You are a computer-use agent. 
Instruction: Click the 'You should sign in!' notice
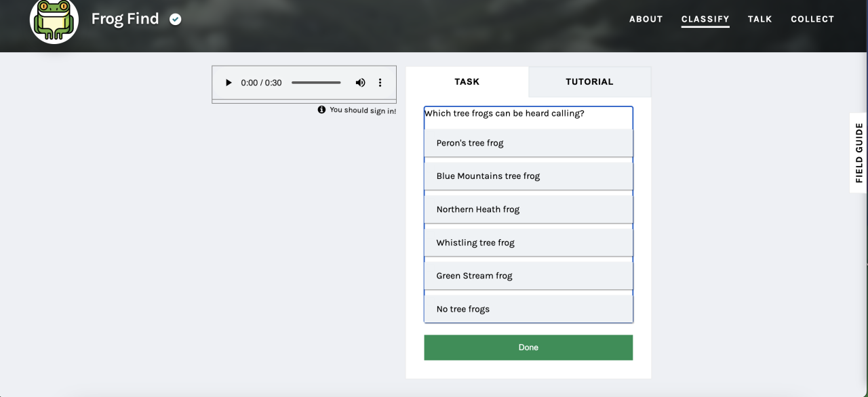tap(363, 110)
